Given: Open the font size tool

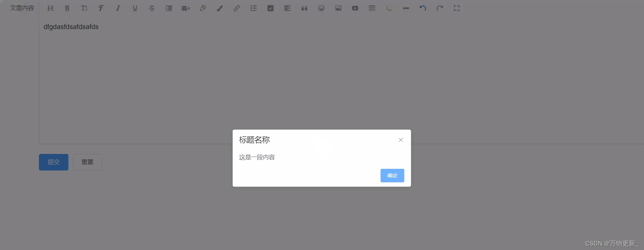Looking at the screenshot, I should (x=84, y=8).
